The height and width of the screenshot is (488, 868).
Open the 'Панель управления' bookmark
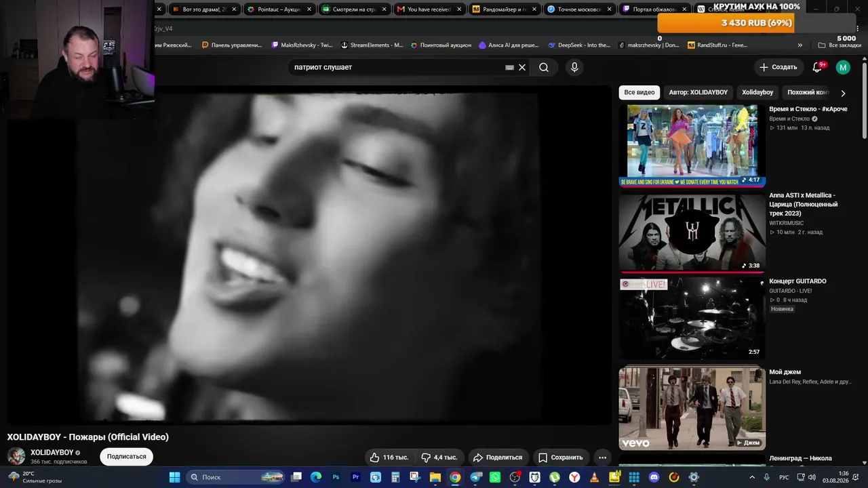pyautogui.click(x=232, y=45)
